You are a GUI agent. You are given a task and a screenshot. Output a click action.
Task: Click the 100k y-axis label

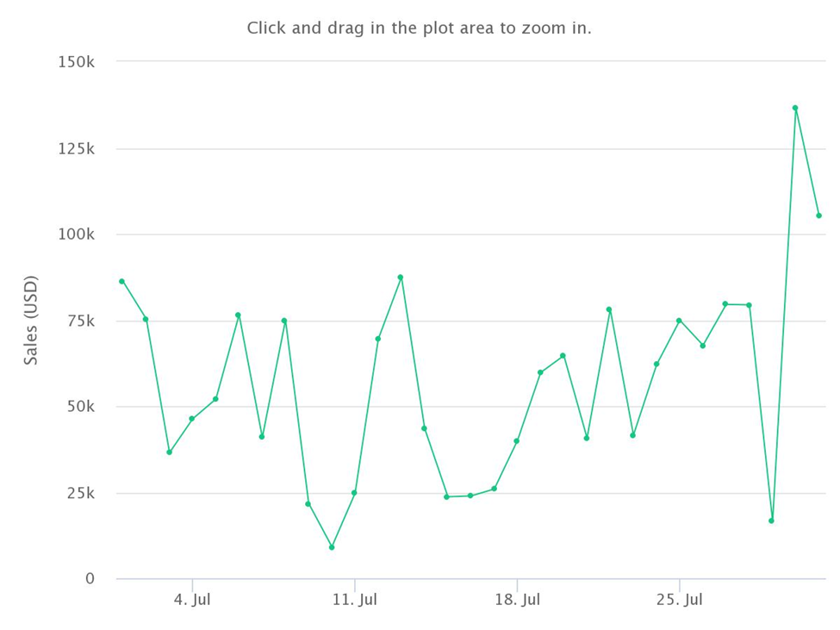pos(76,234)
